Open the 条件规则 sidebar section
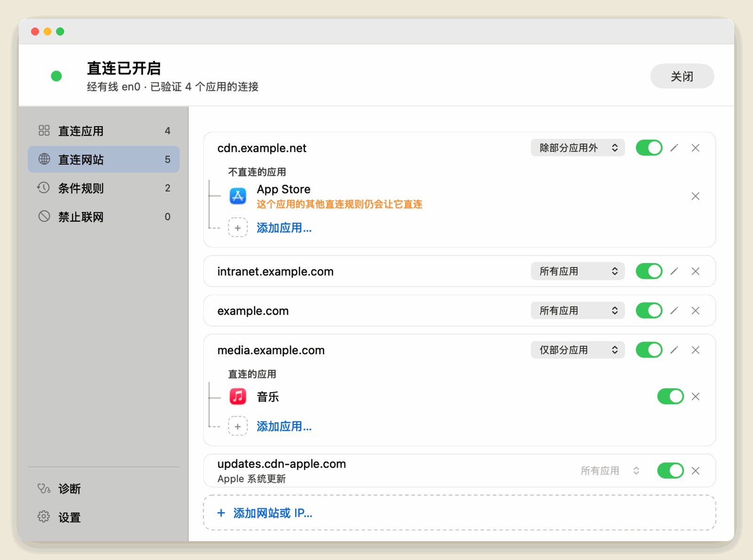Viewport: 753px width, 560px height. point(104,188)
